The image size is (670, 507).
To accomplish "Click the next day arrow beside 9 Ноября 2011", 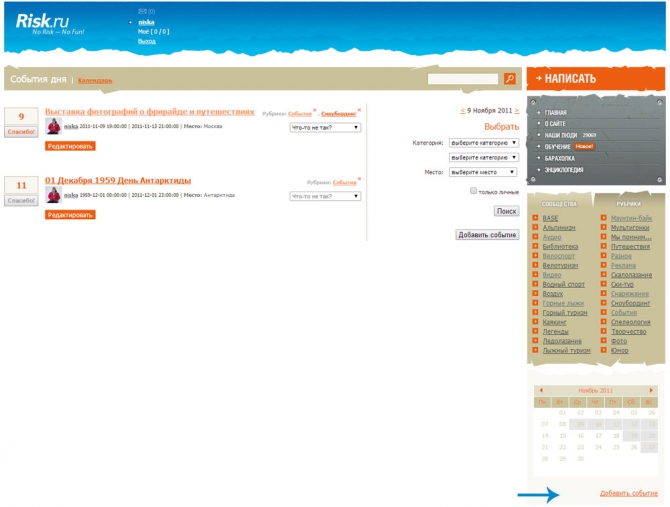I will pyautogui.click(x=516, y=111).
